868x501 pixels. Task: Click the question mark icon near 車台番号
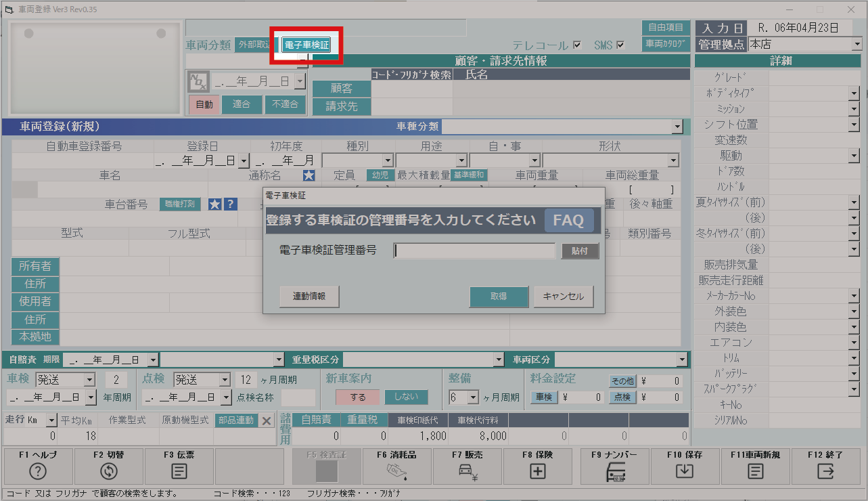pyautogui.click(x=230, y=204)
